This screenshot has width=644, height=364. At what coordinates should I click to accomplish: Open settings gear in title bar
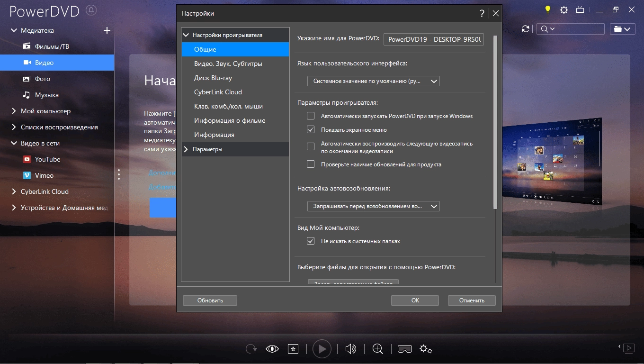click(x=564, y=10)
